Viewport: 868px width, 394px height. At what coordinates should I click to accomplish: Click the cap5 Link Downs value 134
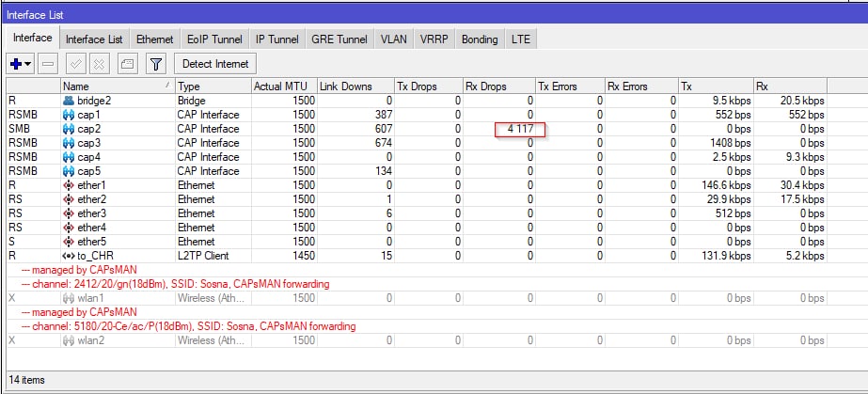coord(382,171)
